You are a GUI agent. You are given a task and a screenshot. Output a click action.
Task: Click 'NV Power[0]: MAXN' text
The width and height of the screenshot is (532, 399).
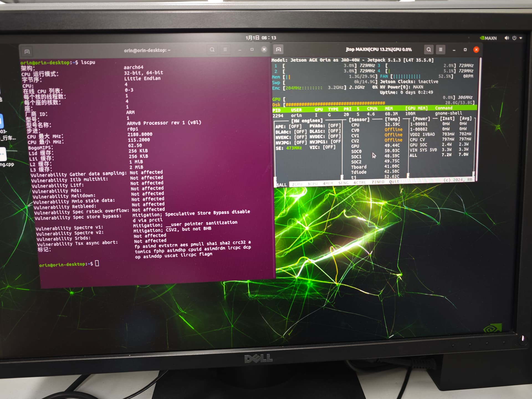click(401, 87)
